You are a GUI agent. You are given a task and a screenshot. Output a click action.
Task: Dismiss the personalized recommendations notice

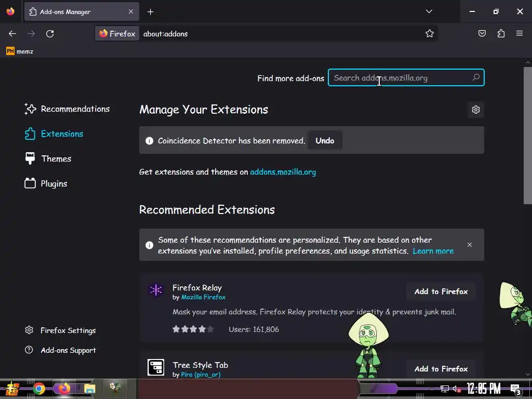470,245
